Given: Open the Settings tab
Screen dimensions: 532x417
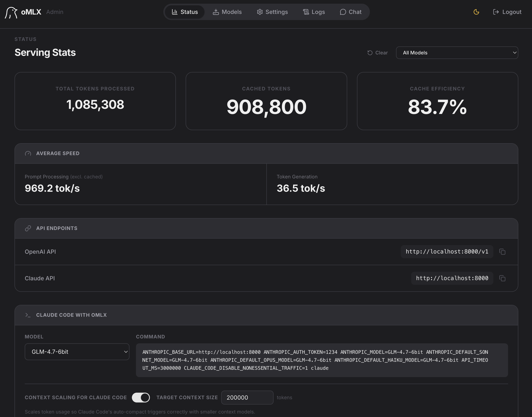Looking at the screenshot, I should tap(272, 12).
